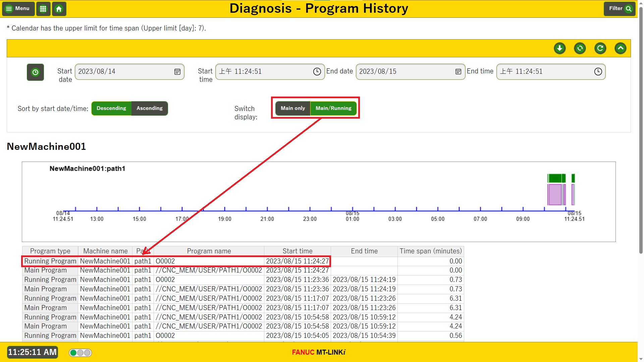The height and width of the screenshot is (362, 644).
Task: Click the auto-refresh circular arrows icon
Action: point(580,48)
